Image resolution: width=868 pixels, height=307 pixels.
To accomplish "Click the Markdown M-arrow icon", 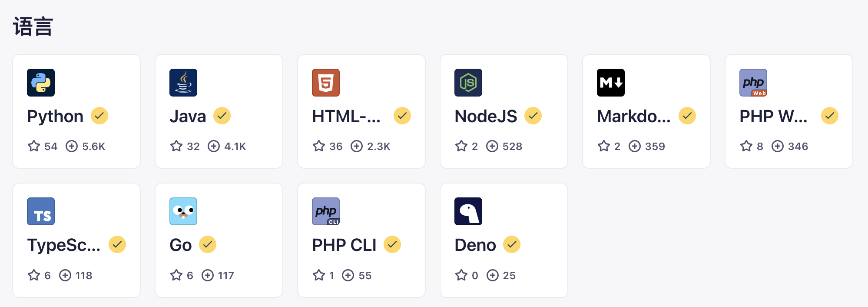I will coord(611,83).
